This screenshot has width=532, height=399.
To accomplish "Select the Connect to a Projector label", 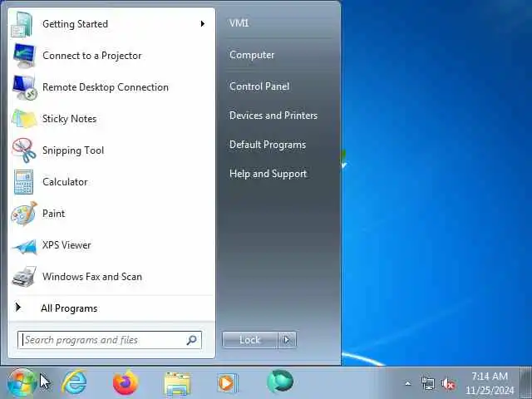I will pyautogui.click(x=92, y=56).
